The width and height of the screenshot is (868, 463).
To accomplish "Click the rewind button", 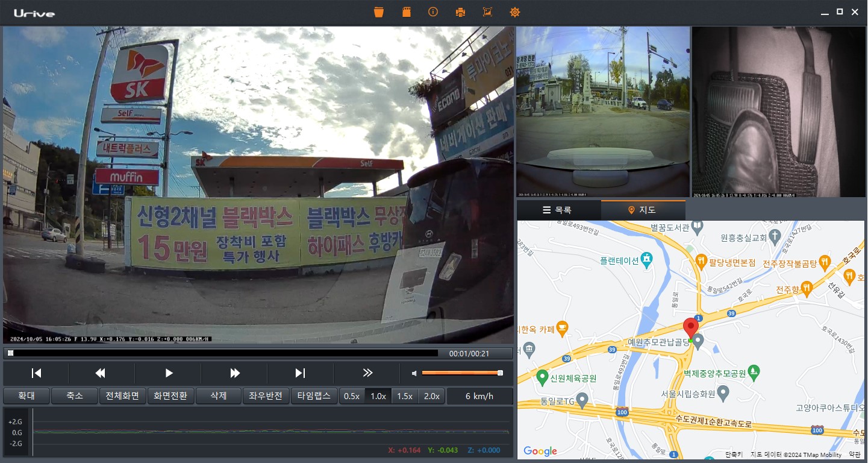I will [x=101, y=373].
